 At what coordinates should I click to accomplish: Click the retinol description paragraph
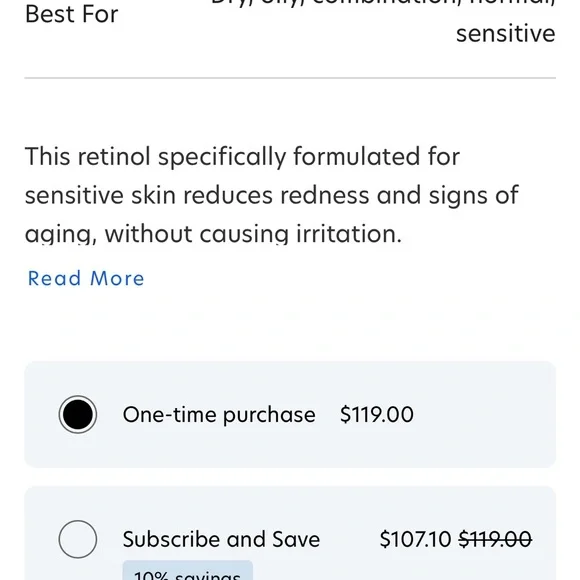[x=272, y=195]
